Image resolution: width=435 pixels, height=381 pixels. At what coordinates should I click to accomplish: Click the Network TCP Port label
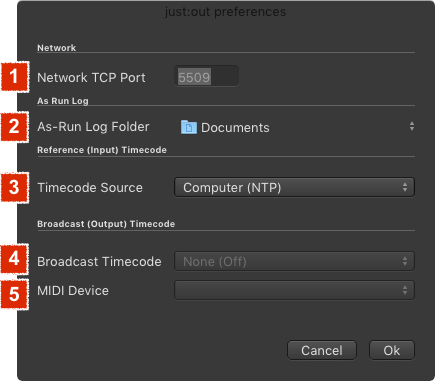(x=91, y=78)
